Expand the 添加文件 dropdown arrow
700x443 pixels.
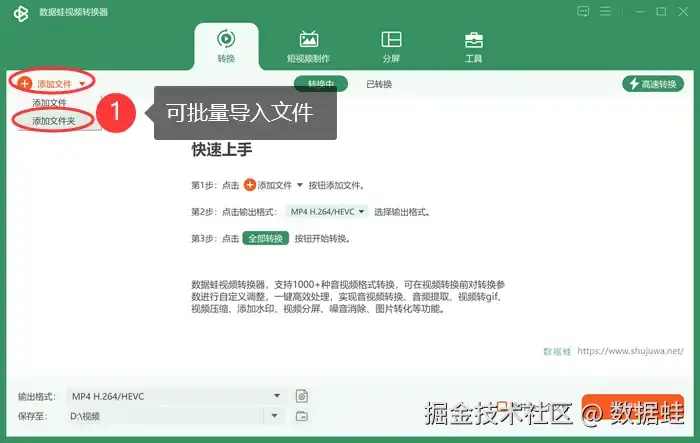click(82, 84)
